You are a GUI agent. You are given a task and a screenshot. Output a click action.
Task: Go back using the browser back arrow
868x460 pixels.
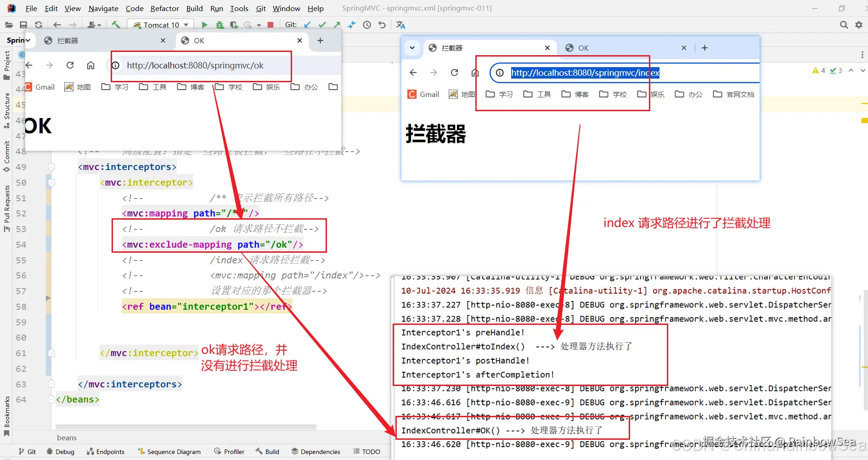click(x=28, y=65)
